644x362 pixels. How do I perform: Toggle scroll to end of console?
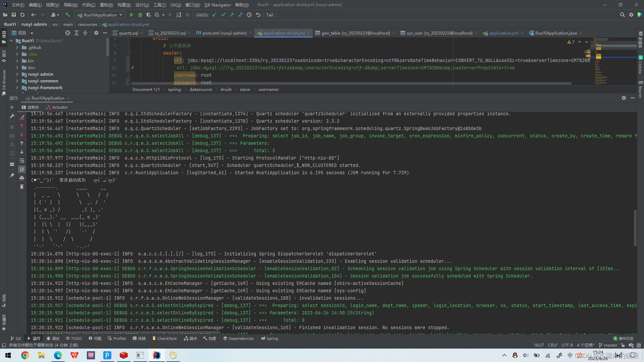22,169
